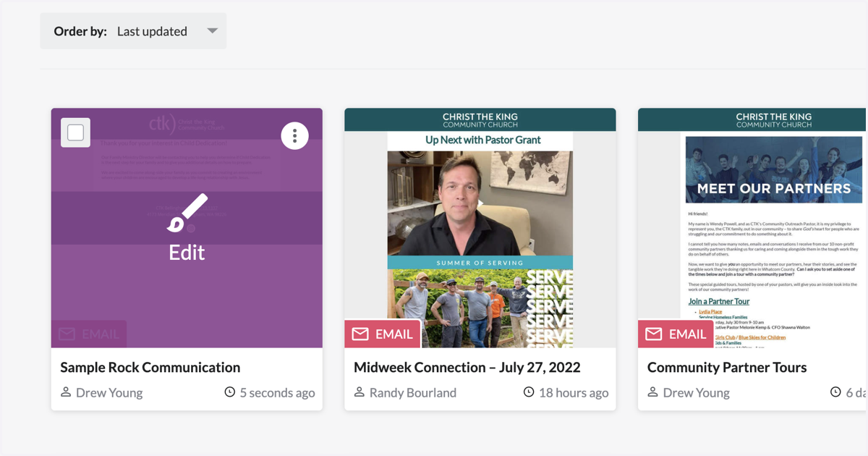Click author Randy Bourland
Viewport: 868px width, 456px height.
(413, 393)
